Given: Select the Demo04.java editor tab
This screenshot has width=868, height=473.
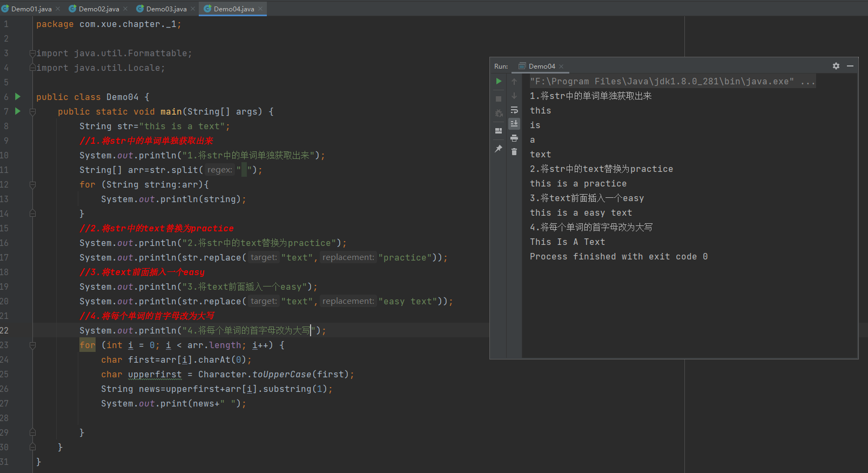Looking at the screenshot, I should [233, 9].
